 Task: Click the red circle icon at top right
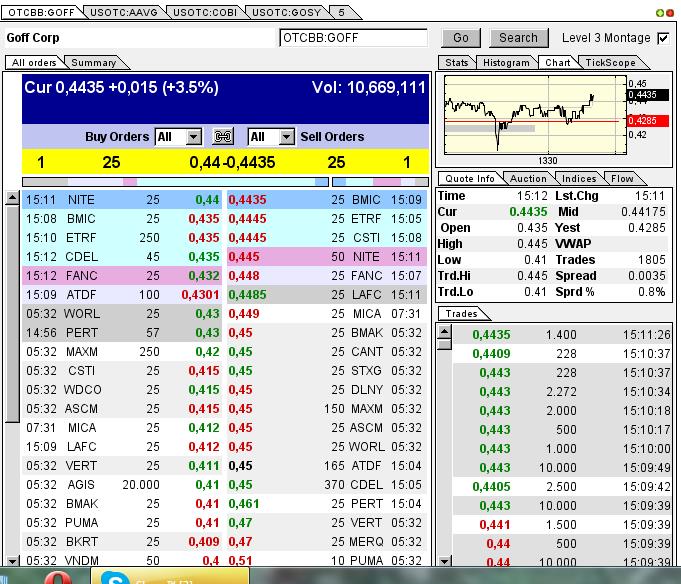pyautogui.click(x=669, y=13)
